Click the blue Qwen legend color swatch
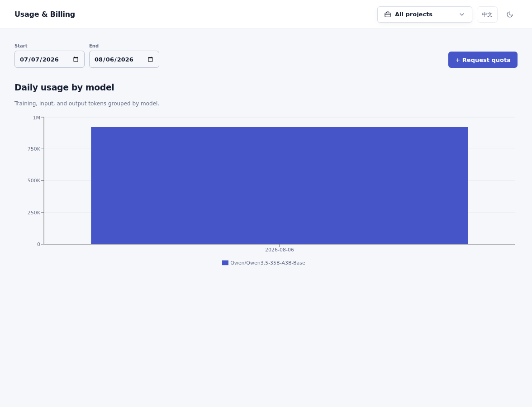Viewport: 532px width, 407px height. [x=225, y=263]
